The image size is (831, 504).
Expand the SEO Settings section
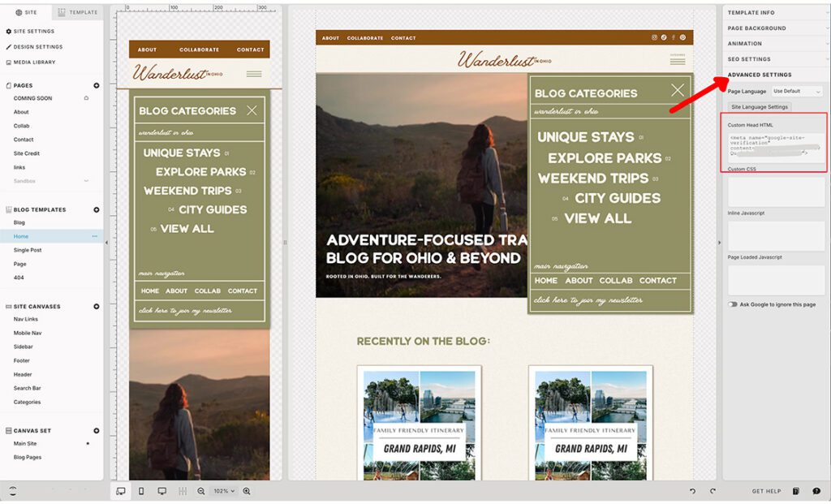[x=775, y=59]
